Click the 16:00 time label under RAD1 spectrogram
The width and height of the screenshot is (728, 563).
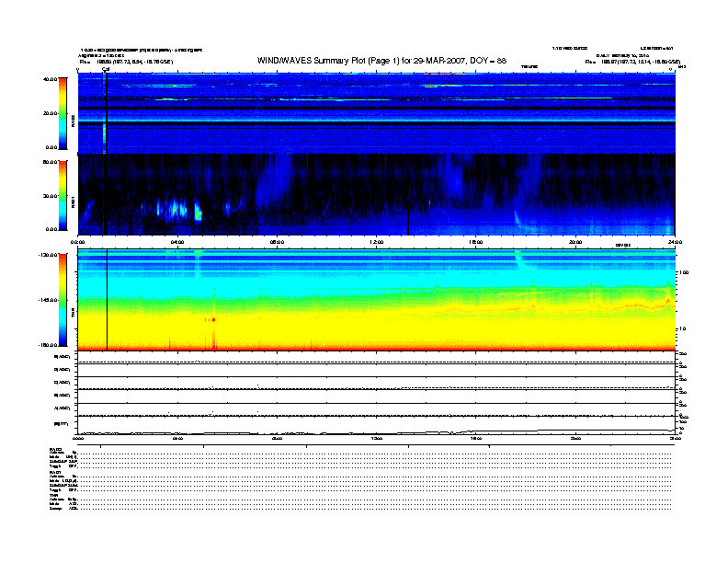[476, 242]
